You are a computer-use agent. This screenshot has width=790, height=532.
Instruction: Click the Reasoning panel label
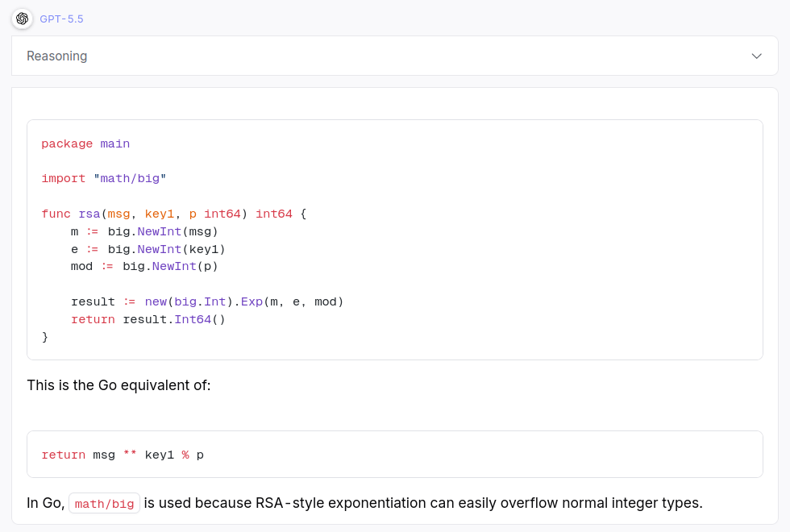pyautogui.click(x=57, y=56)
